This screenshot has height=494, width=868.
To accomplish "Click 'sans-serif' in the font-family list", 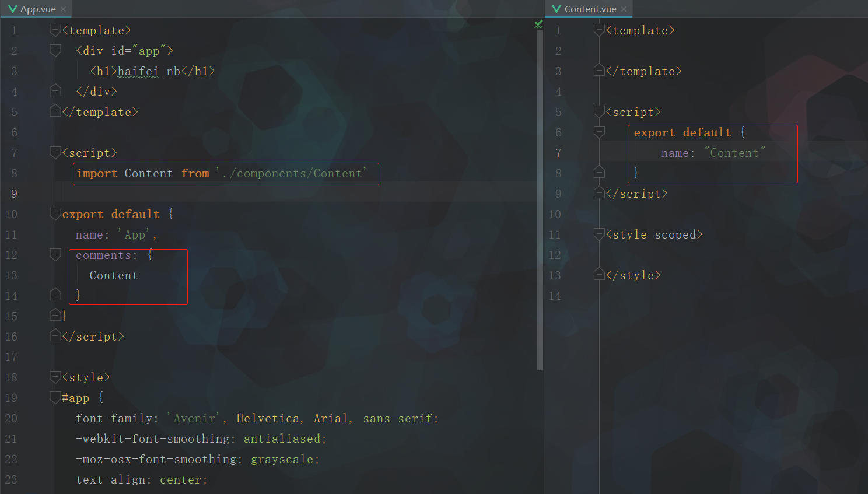I will (x=398, y=418).
